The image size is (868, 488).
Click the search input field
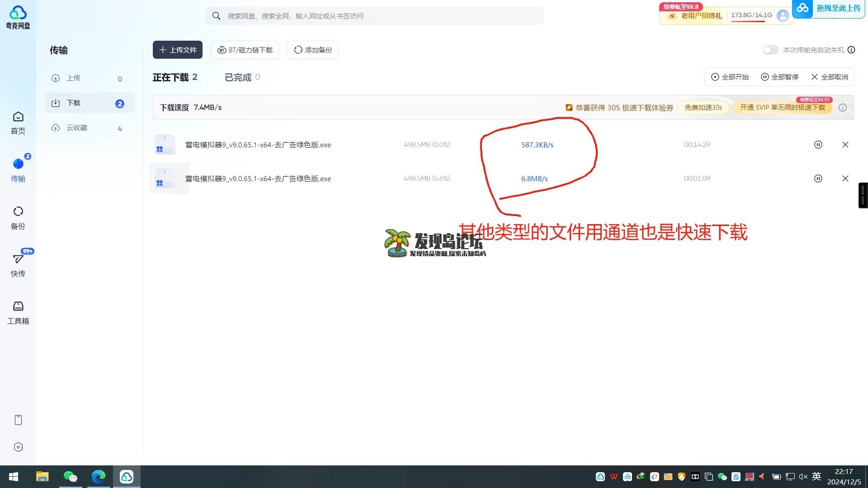pos(374,16)
